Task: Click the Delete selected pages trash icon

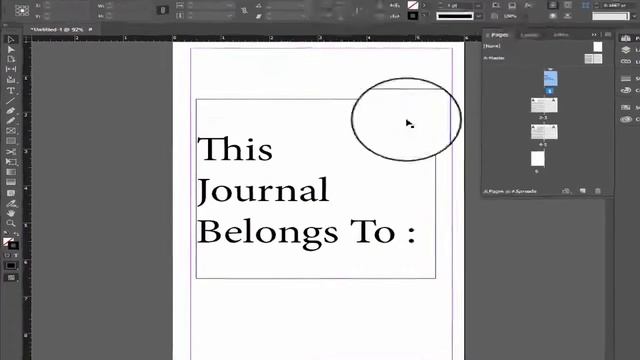Action: [598, 191]
